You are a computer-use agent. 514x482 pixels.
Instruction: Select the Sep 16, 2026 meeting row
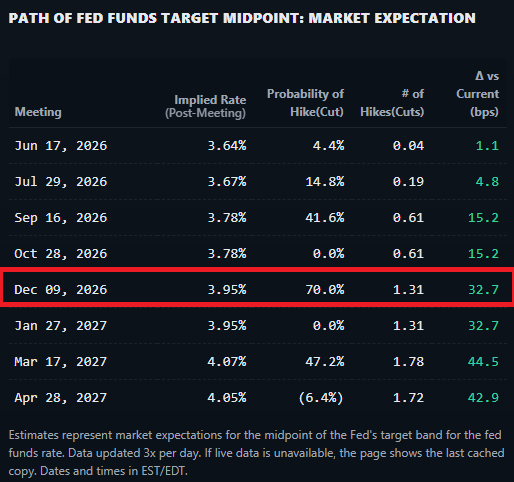(x=257, y=218)
